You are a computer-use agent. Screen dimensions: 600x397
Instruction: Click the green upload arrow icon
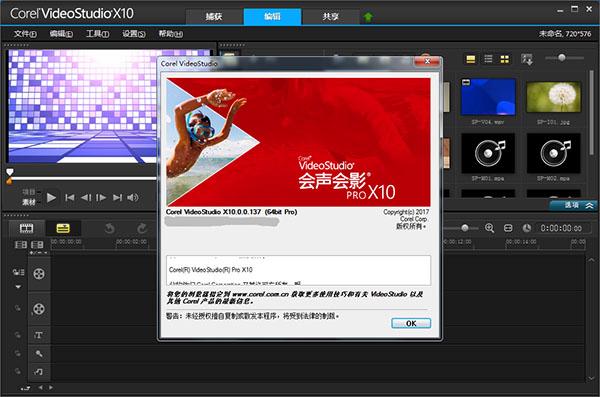click(x=368, y=16)
